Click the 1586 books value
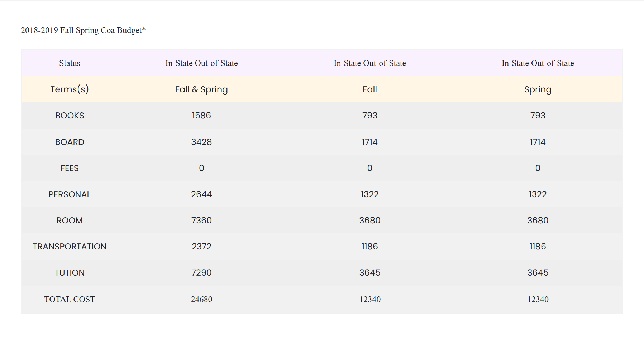The height and width of the screenshot is (344, 644). point(201,116)
